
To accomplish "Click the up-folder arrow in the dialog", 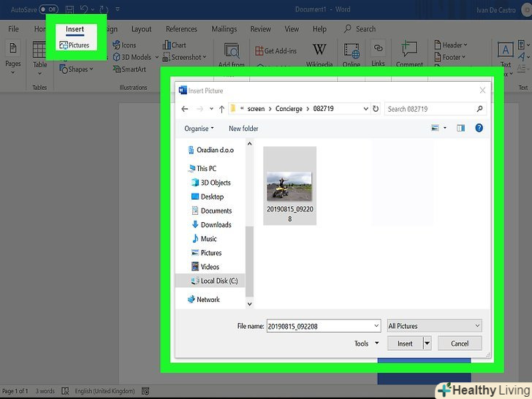I will (221, 109).
